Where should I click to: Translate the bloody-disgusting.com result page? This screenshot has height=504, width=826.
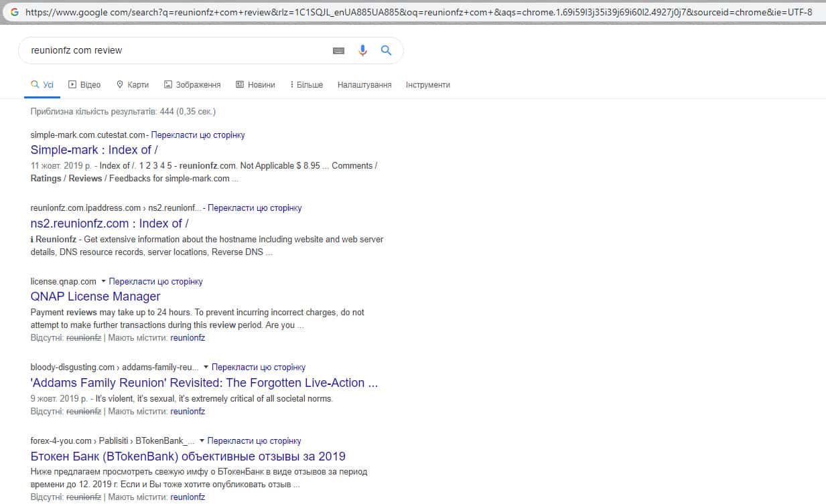(x=259, y=367)
